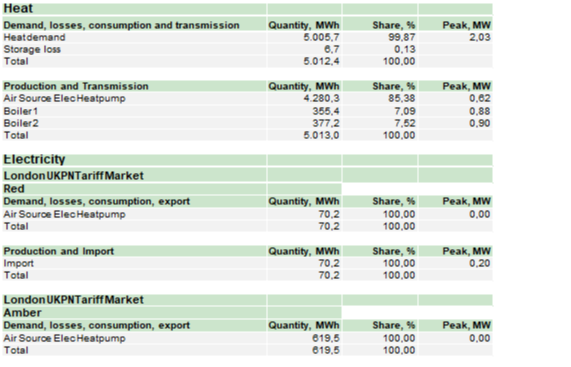Select Amber heat pump quantity 619,5

pyautogui.click(x=326, y=338)
